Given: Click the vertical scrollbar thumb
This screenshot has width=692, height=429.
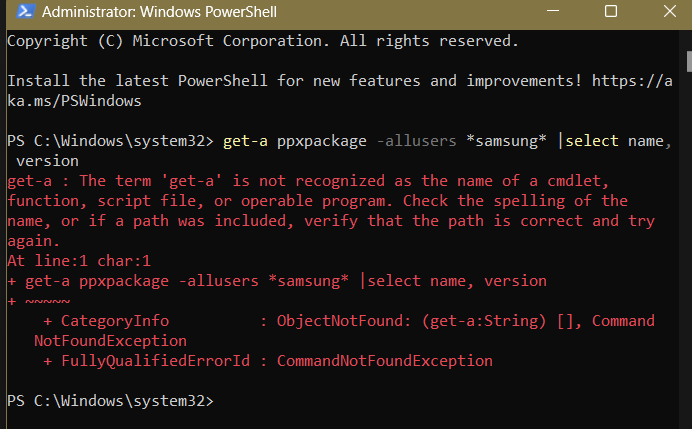Looking at the screenshot, I should 689,62.
